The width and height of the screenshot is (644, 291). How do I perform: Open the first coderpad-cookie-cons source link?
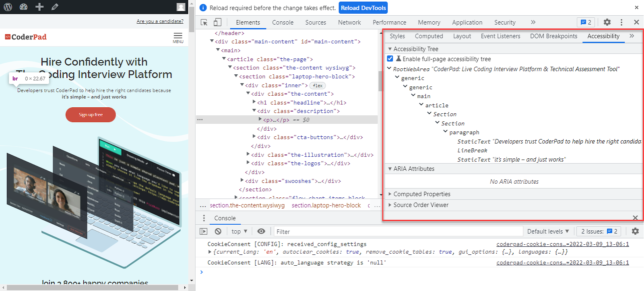point(562,244)
